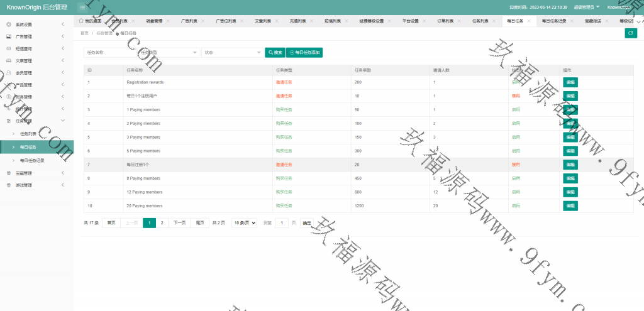Click the 搜索 search button
This screenshot has width=644, height=311.
point(275,53)
